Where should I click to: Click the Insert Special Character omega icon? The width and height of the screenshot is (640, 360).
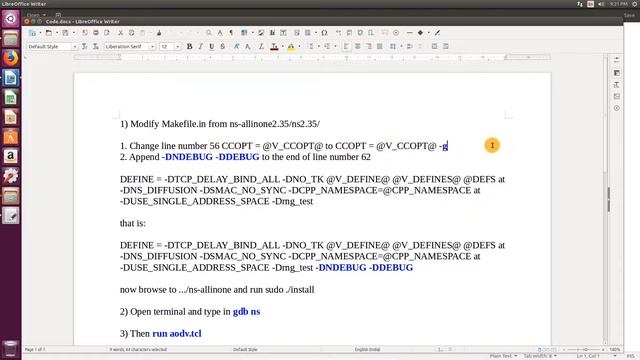coord(324,33)
